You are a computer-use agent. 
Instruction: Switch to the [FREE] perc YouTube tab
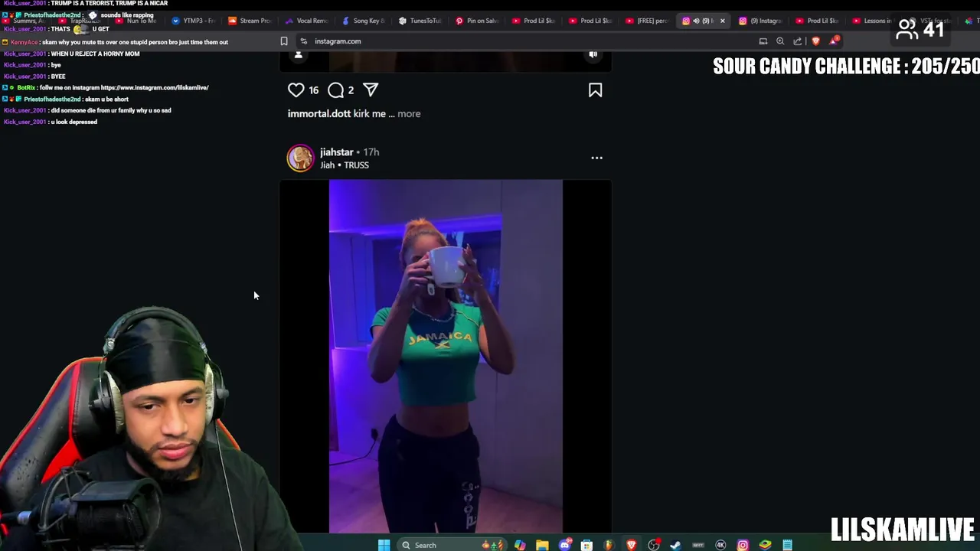pyautogui.click(x=647, y=21)
